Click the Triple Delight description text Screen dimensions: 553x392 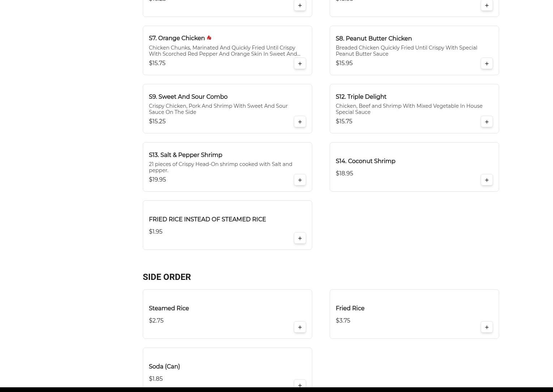click(409, 109)
